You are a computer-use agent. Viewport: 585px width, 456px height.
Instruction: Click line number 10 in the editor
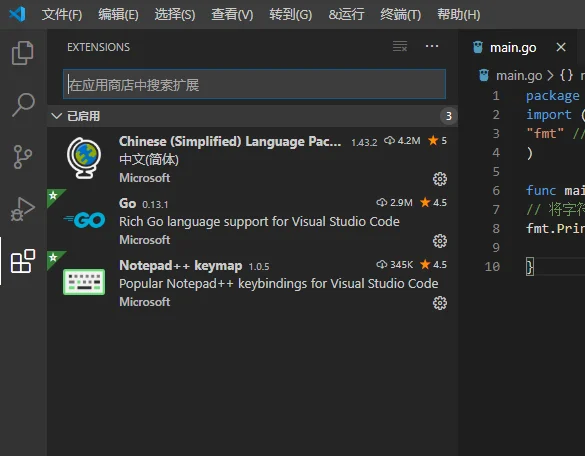pos(492,267)
